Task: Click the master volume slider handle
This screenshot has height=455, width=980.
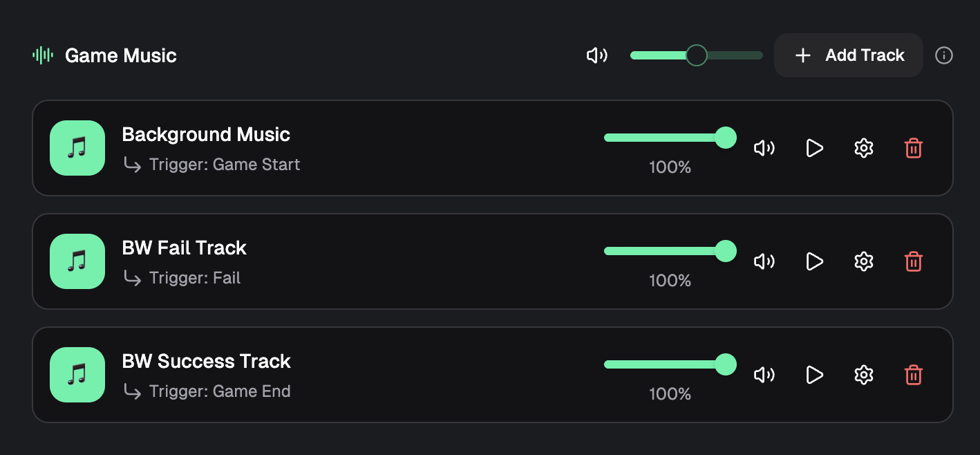Action: coord(697,55)
